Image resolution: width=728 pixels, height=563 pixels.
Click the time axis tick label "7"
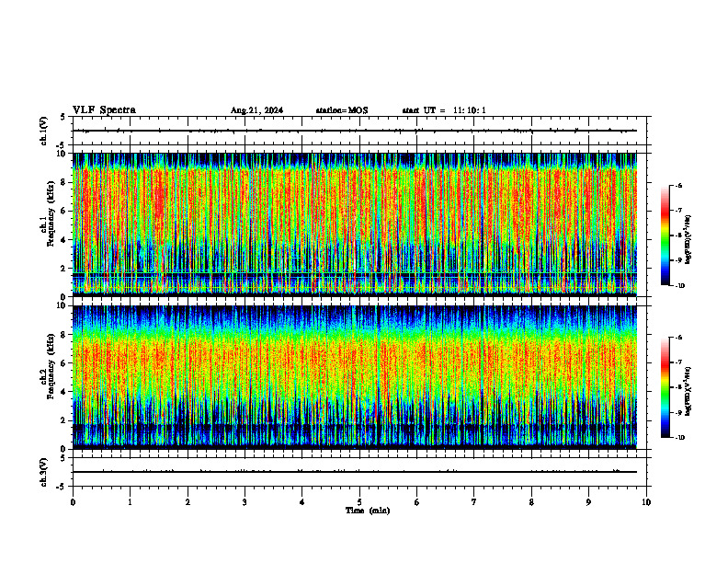click(474, 502)
